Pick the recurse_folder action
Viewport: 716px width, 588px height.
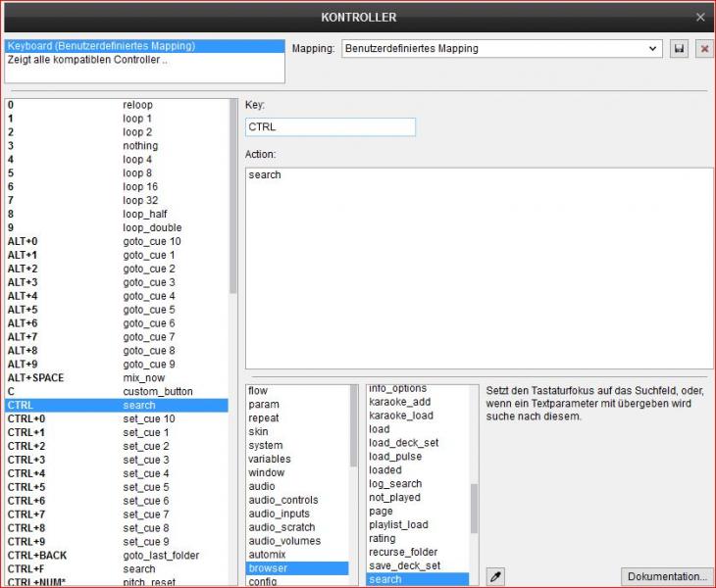point(418,553)
